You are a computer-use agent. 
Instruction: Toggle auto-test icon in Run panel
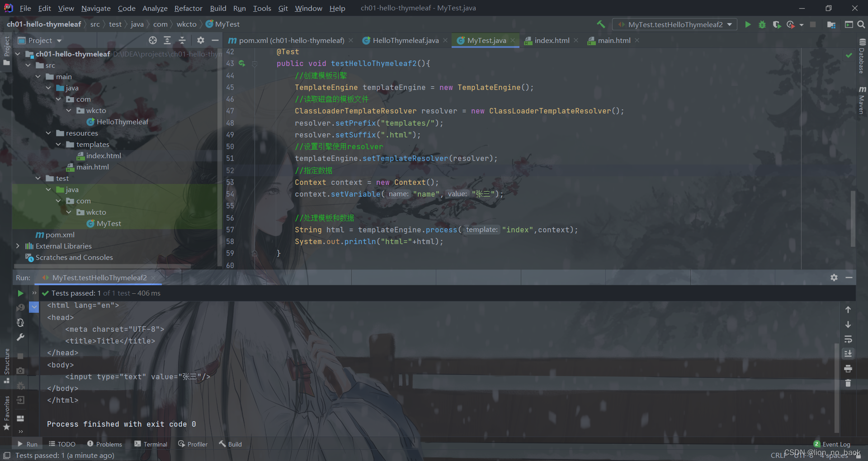pyautogui.click(x=20, y=323)
